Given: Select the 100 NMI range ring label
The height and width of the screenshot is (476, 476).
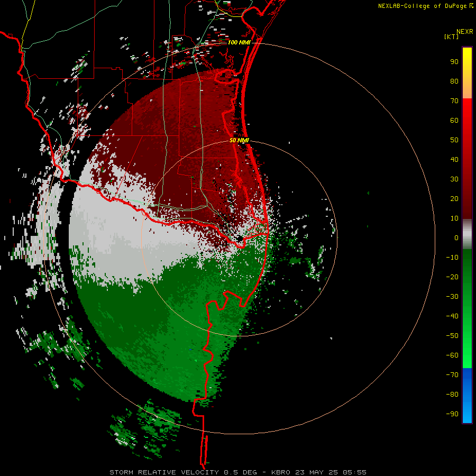Looking at the screenshot, I should pos(239,42).
